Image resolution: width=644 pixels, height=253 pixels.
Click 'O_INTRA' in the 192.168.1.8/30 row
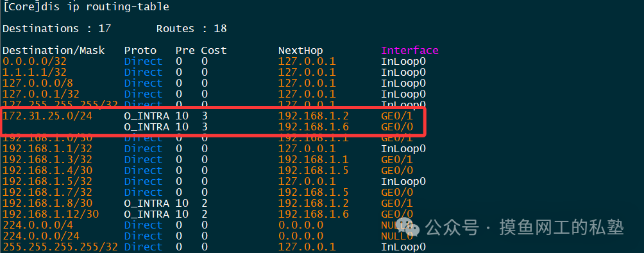pos(147,203)
